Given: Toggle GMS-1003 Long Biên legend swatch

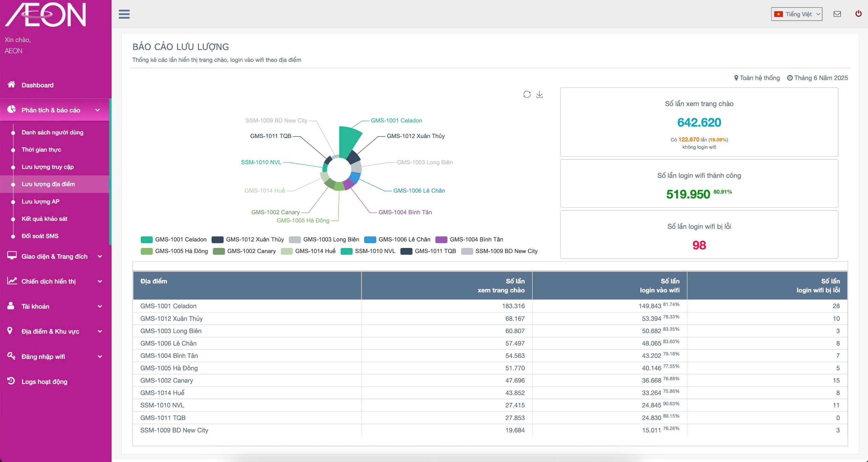Looking at the screenshot, I should click(295, 239).
